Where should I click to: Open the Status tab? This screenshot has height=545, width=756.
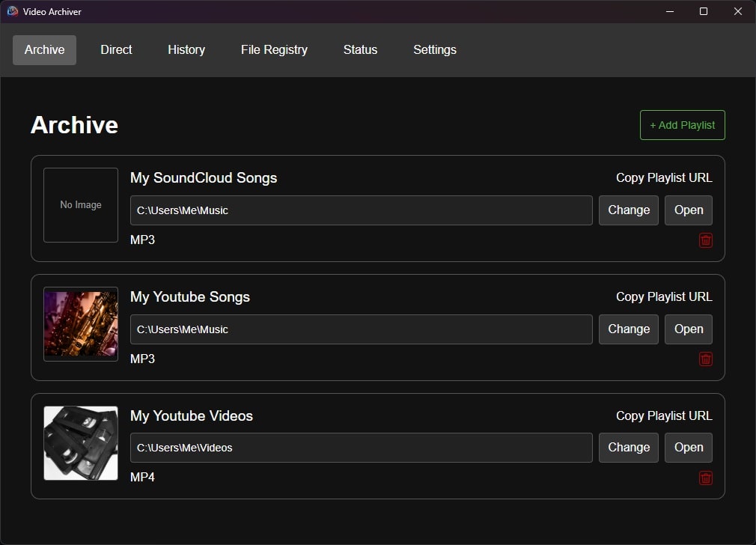(x=360, y=49)
